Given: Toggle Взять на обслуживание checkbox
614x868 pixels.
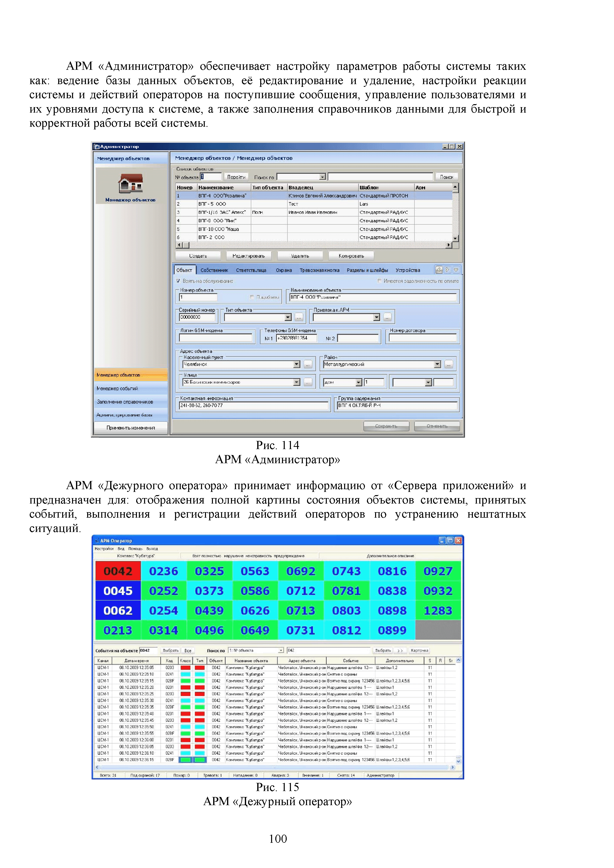Looking at the screenshot, I should (x=178, y=281).
